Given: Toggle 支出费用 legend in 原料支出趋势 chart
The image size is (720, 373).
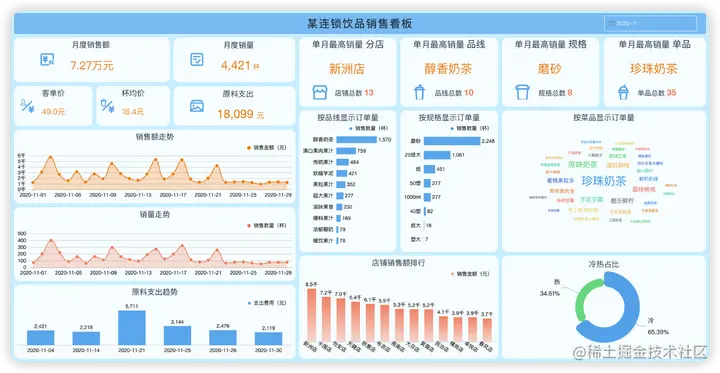Looking at the screenshot, I should [266, 303].
